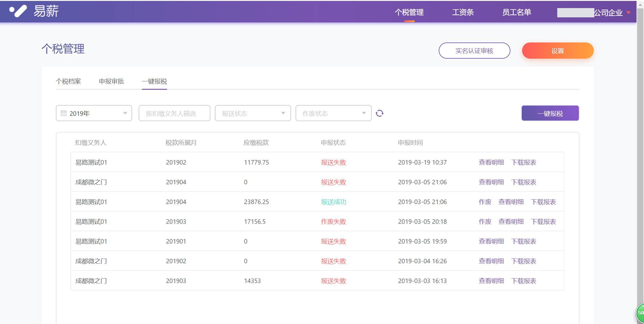Open the 工资条 menu item

tap(463, 12)
